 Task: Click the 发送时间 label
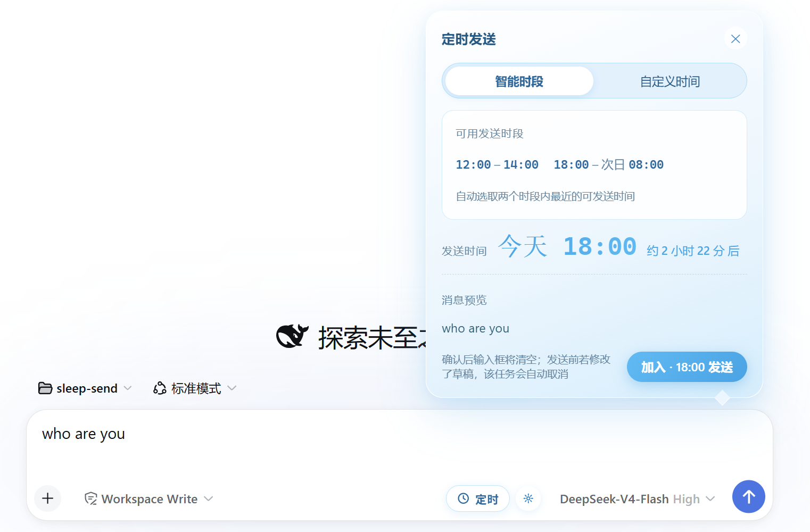pos(464,251)
